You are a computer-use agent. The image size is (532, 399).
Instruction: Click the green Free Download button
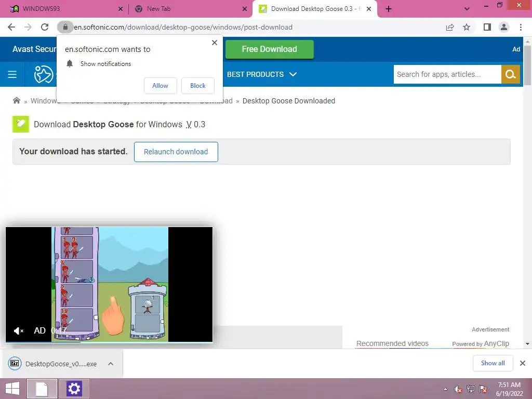pos(270,49)
